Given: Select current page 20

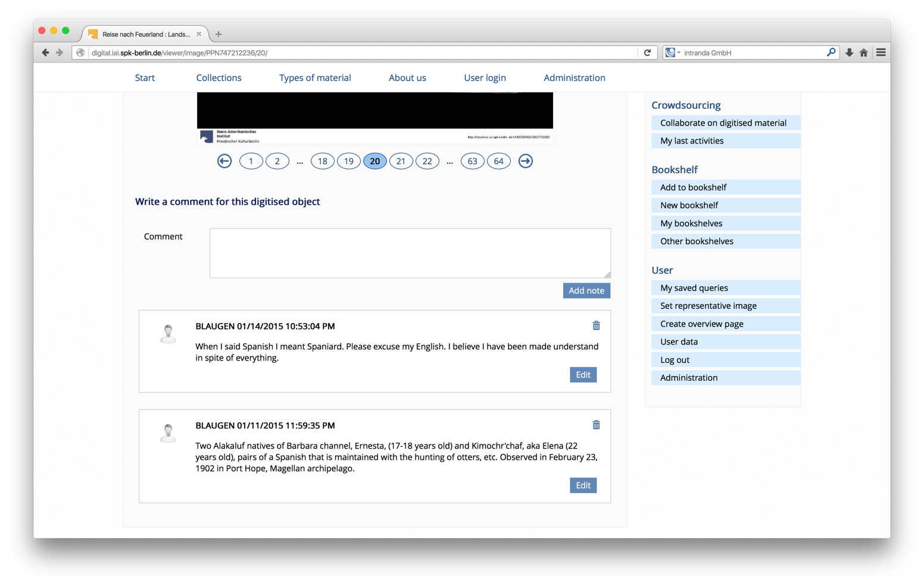Looking at the screenshot, I should point(375,161).
